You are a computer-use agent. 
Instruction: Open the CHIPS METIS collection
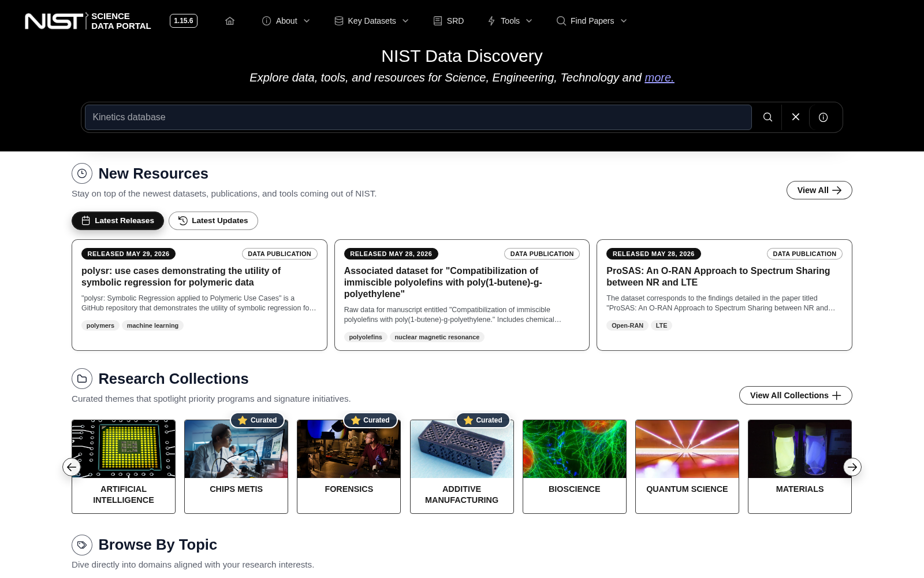[x=236, y=466]
